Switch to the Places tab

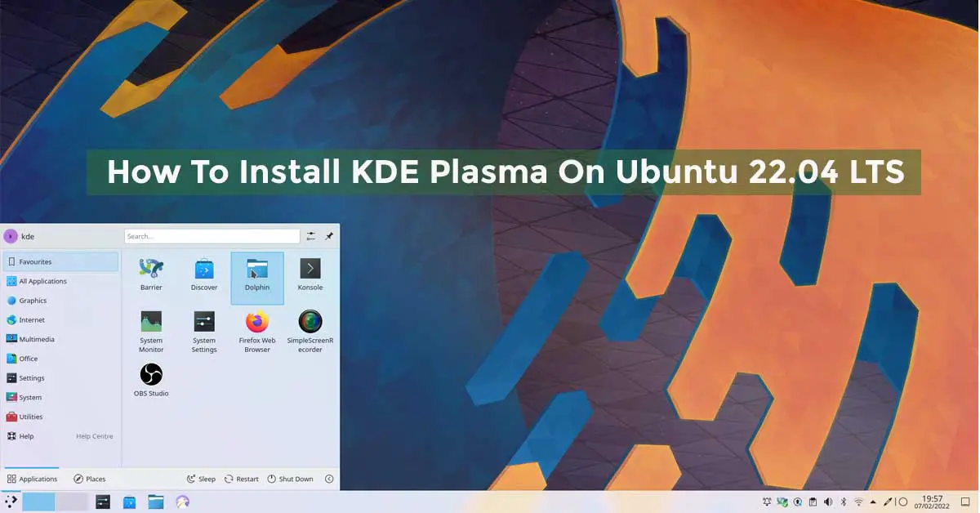pos(90,479)
